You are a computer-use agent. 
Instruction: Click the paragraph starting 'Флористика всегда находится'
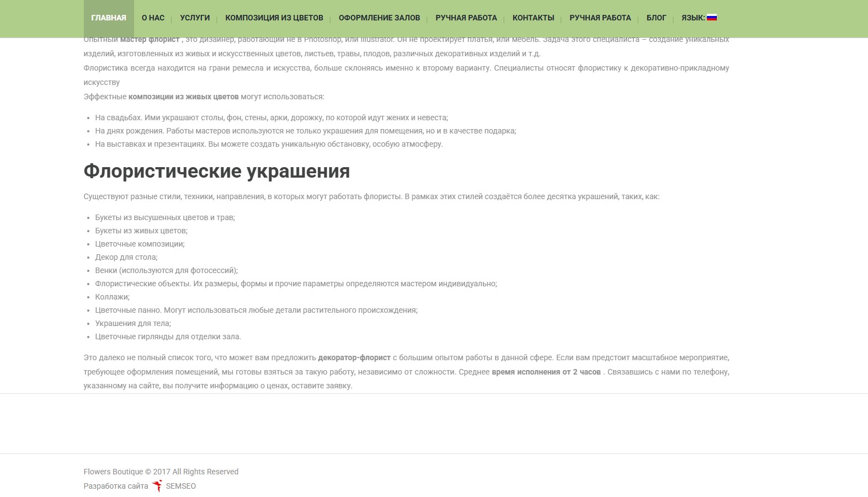407,75
